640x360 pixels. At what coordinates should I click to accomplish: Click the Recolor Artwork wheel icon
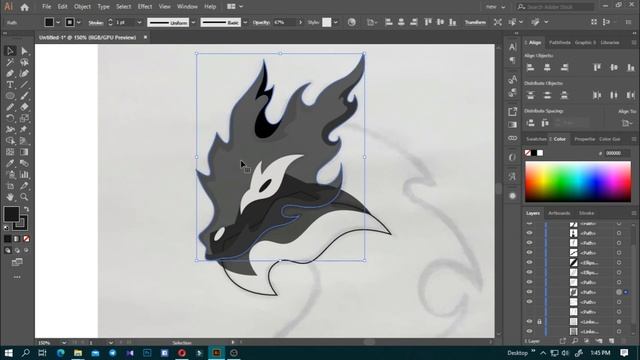[351, 22]
